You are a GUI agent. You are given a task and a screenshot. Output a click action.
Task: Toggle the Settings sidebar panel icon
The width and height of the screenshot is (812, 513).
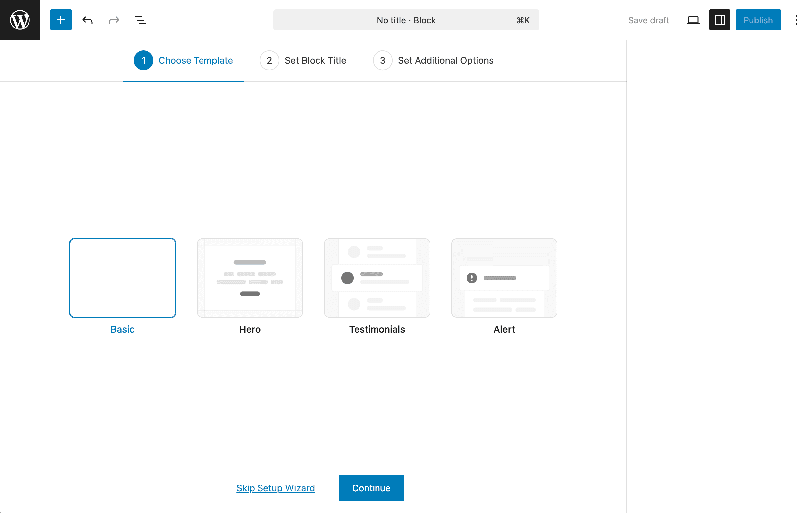click(719, 20)
